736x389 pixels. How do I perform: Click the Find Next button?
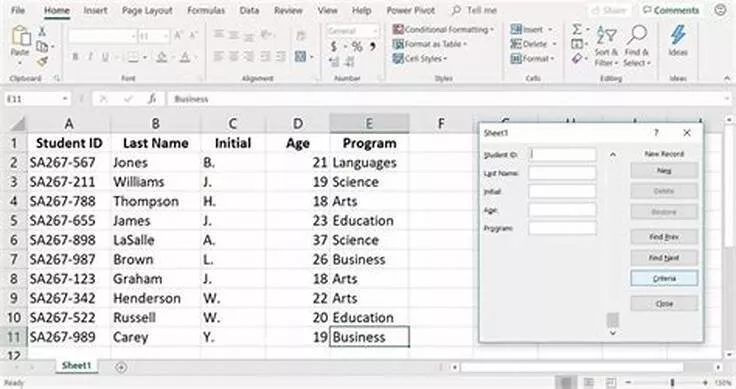(x=664, y=258)
